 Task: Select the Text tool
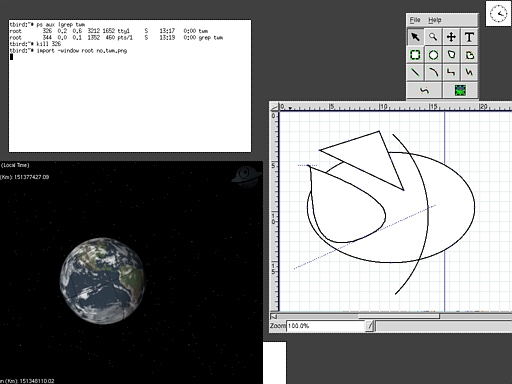click(469, 37)
